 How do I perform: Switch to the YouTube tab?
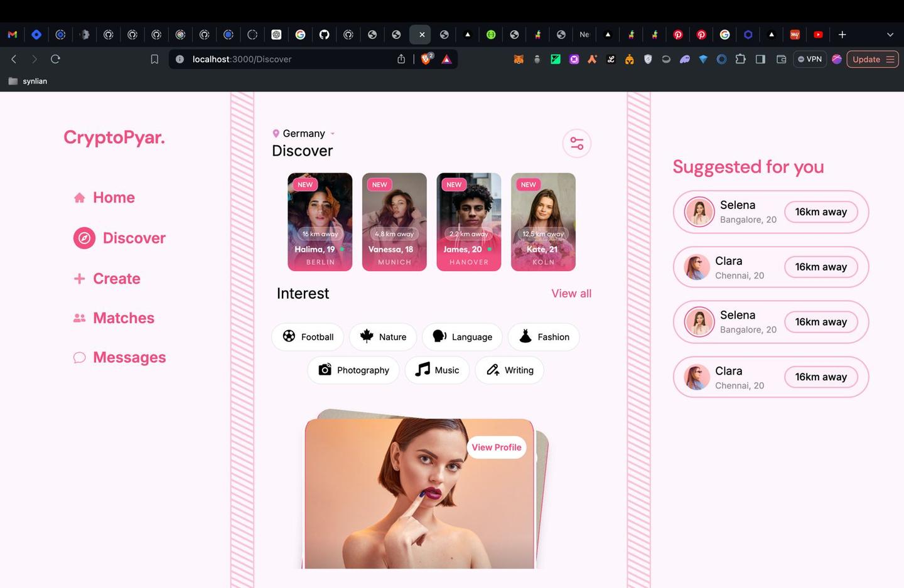tap(818, 35)
